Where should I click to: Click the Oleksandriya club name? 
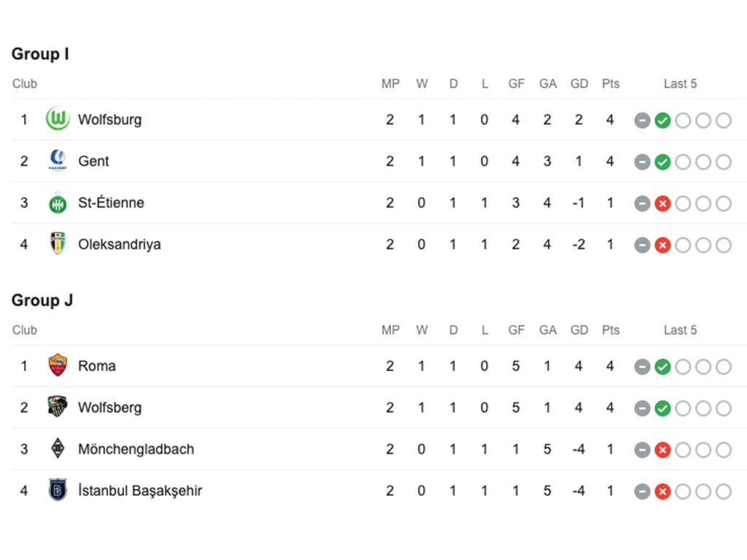120,244
